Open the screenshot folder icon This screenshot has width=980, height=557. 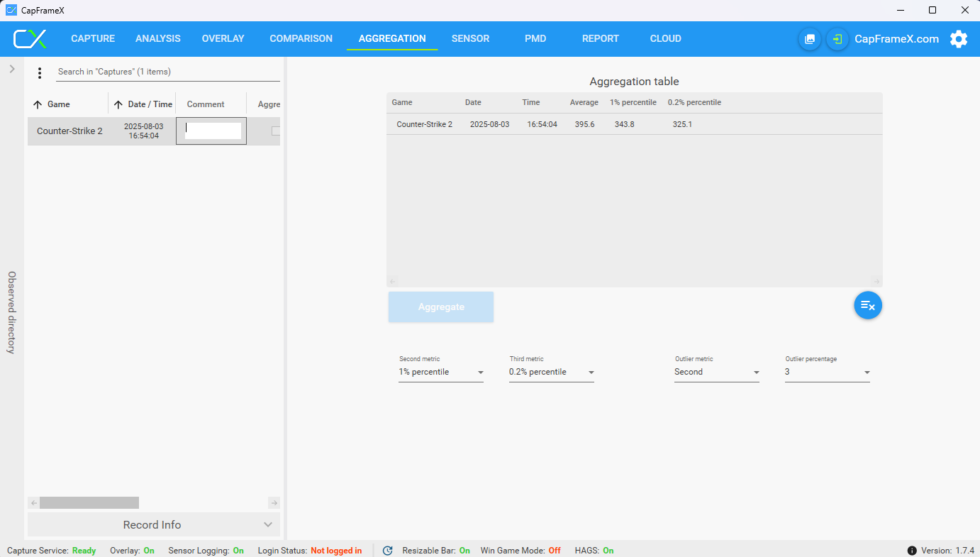[x=810, y=39]
